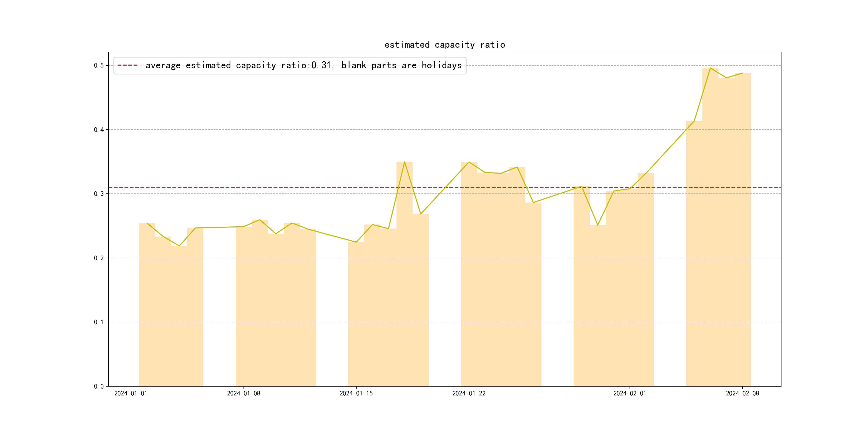
Task: Click the blank holiday gap before 2024-01-08
Action: point(219,303)
